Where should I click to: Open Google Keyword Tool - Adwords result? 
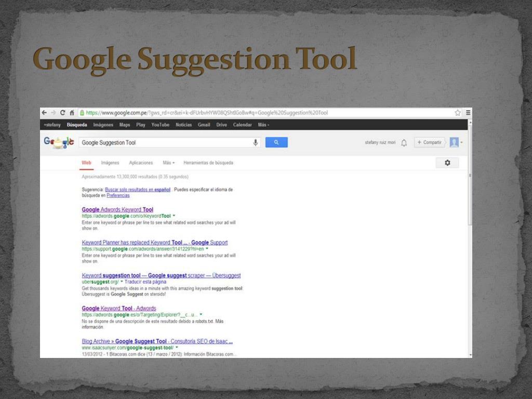pos(119,309)
